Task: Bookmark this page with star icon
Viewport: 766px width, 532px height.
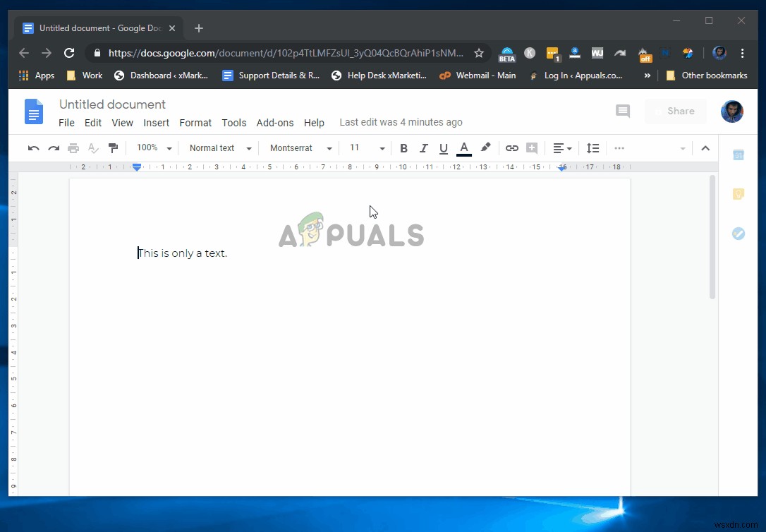Action: coord(479,53)
